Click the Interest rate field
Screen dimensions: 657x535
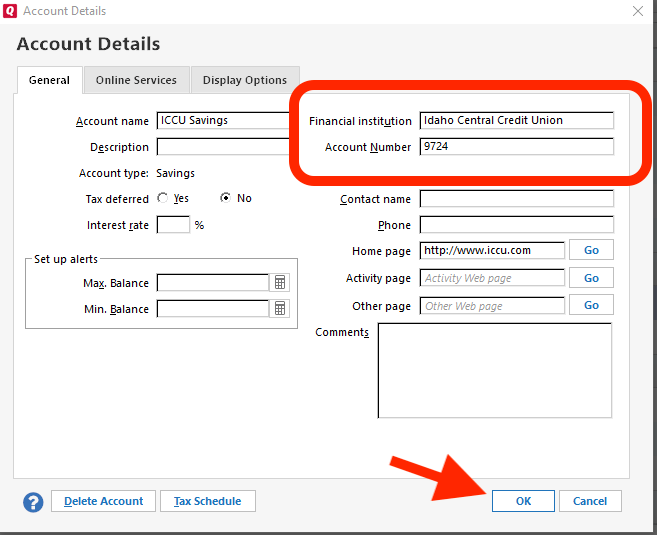pos(173,225)
